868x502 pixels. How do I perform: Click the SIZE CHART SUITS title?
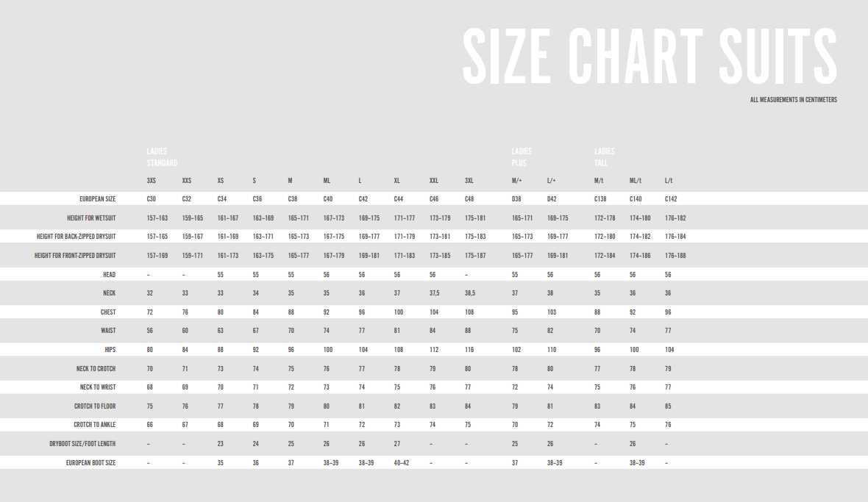(x=650, y=56)
